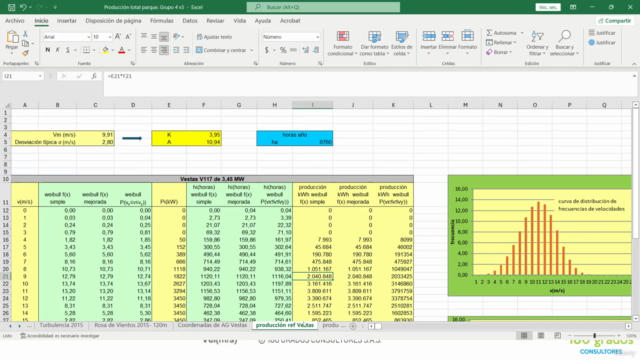Viewport: 640px width, 360px height.
Task: Switch to the Datos tab
Action: coord(190,21)
